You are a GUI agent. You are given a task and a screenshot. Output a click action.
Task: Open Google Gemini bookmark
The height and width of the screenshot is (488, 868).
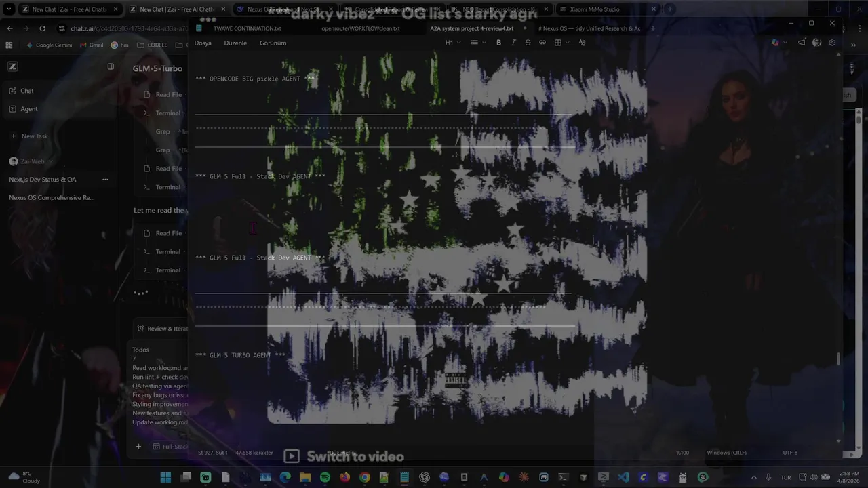point(49,45)
